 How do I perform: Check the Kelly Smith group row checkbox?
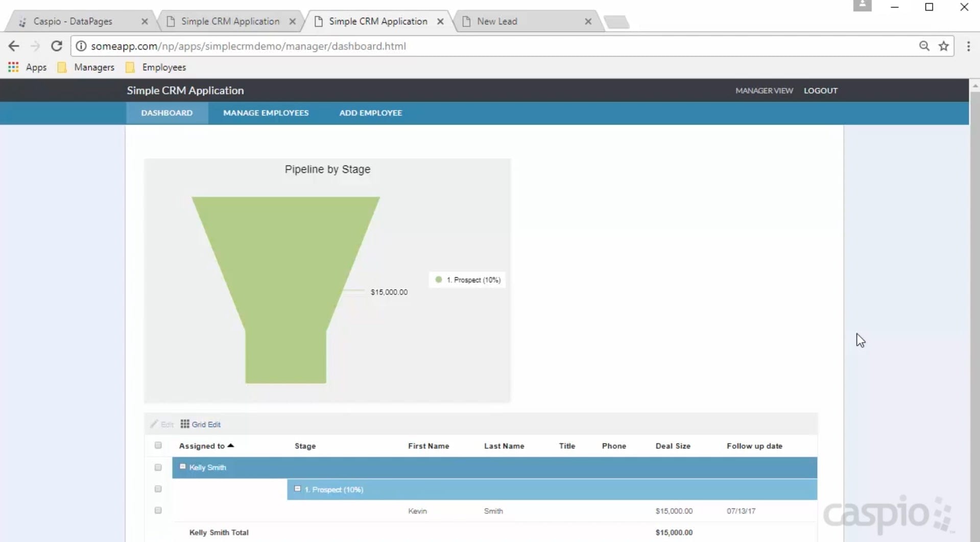158,467
